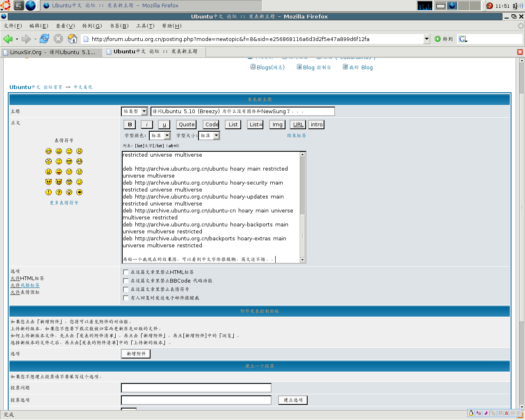Viewport: 525px width, 420px height.
Task: Open the 编辑(E) menu
Action: [39, 26]
